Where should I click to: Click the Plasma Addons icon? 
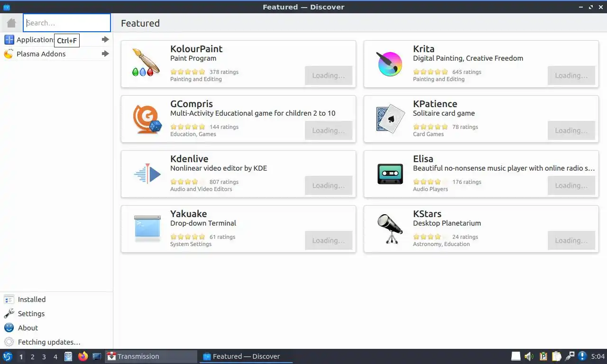point(9,54)
